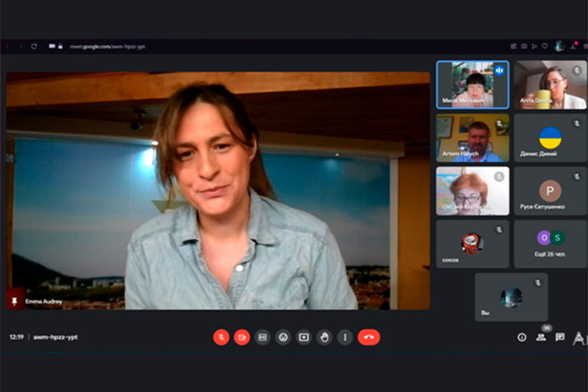Image resolution: width=588 pixels, height=392 pixels.
Task: Select your own 'Вы' self-view tile
Action: coord(512,297)
